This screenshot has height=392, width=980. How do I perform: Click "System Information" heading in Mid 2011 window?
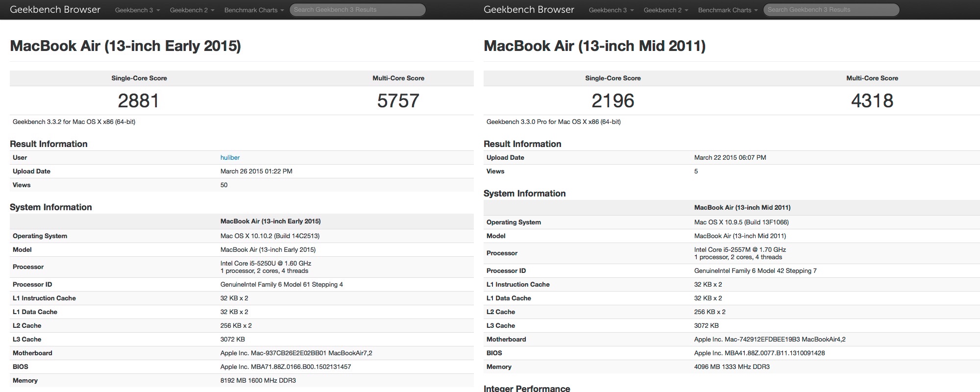click(x=525, y=193)
